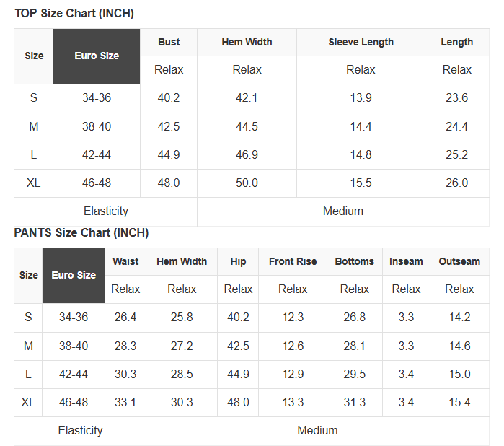This screenshot has height=446, width=504.
Task: Click outseam value 14.6 for pants M
Action: [x=459, y=346]
